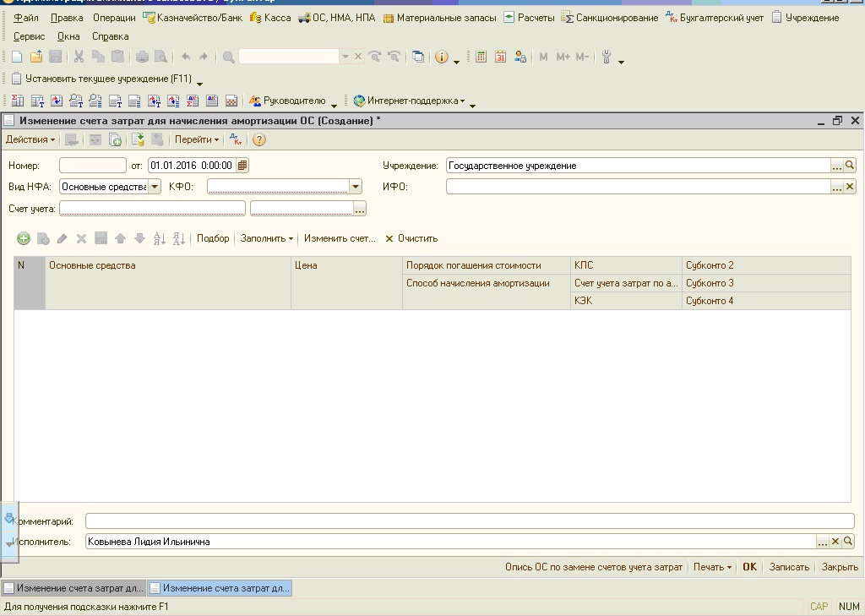
Task: Click the Подбор button
Action: 213,238
